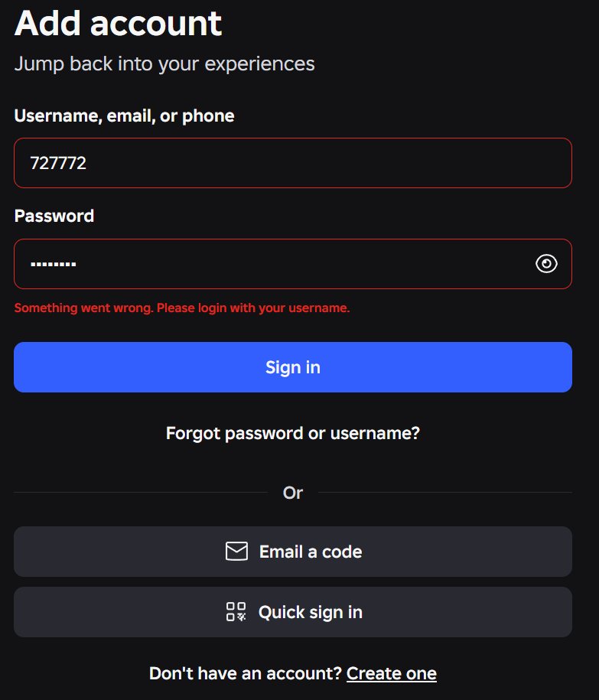
Task: Click the Password field label
Action: (54, 216)
